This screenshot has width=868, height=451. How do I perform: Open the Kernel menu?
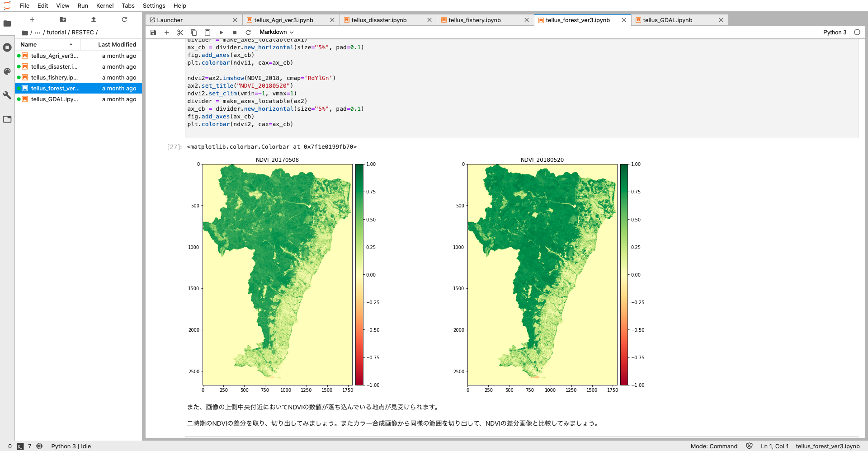pos(105,5)
